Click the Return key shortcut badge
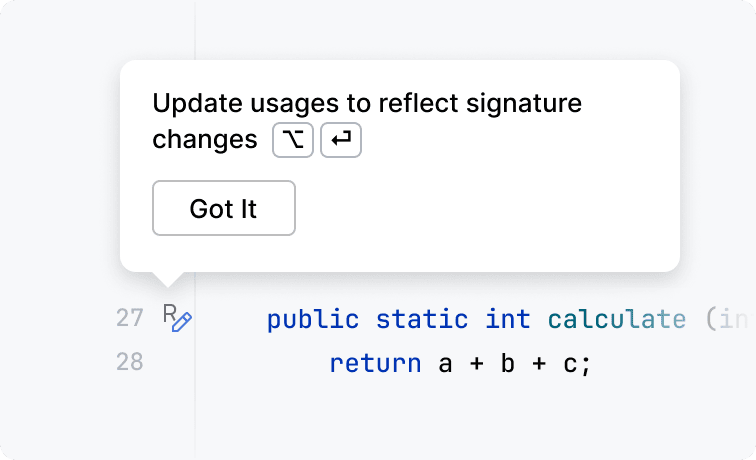The image size is (756, 460). [341, 141]
